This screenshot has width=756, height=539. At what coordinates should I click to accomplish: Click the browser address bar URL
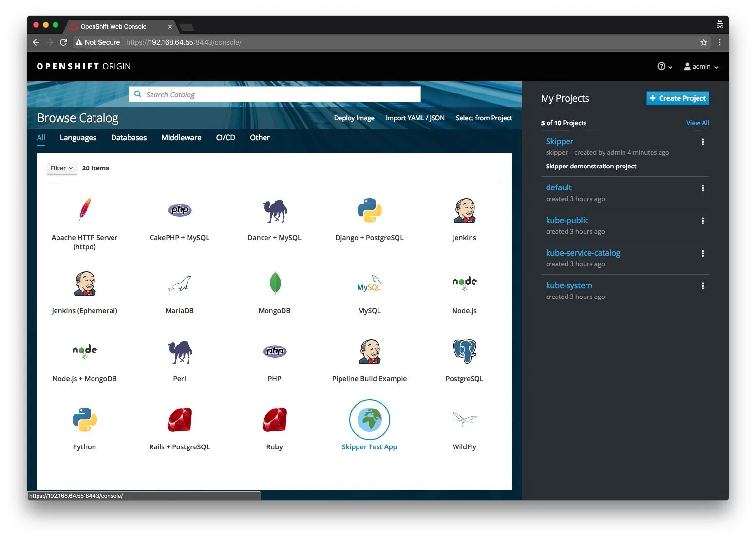184,42
